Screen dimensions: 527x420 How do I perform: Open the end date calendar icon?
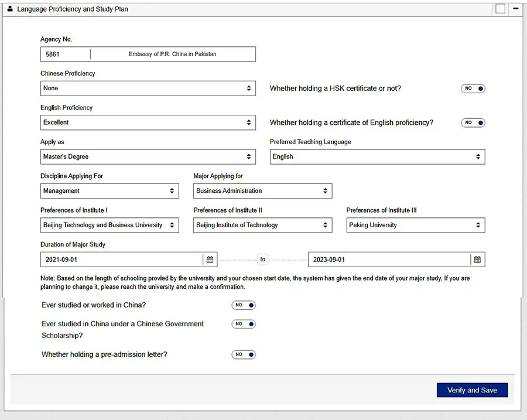tap(477, 259)
